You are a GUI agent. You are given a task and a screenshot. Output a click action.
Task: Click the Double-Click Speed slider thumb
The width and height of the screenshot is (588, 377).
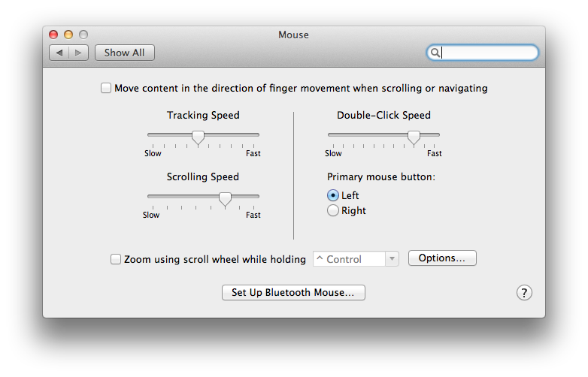tap(414, 137)
